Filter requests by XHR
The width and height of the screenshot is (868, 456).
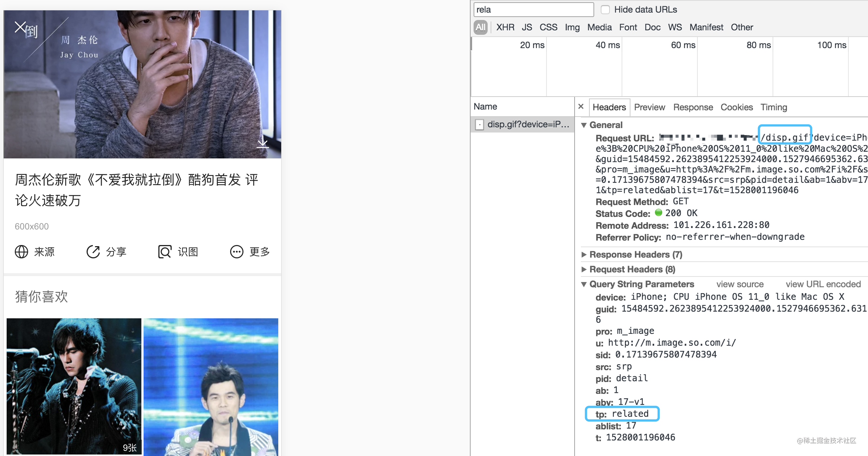[x=505, y=27]
